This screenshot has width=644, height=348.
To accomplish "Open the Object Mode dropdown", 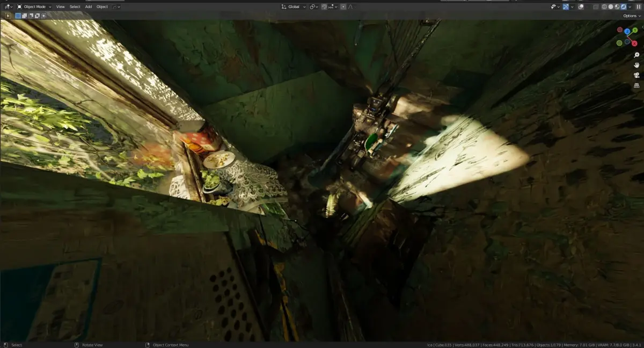I will [34, 7].
